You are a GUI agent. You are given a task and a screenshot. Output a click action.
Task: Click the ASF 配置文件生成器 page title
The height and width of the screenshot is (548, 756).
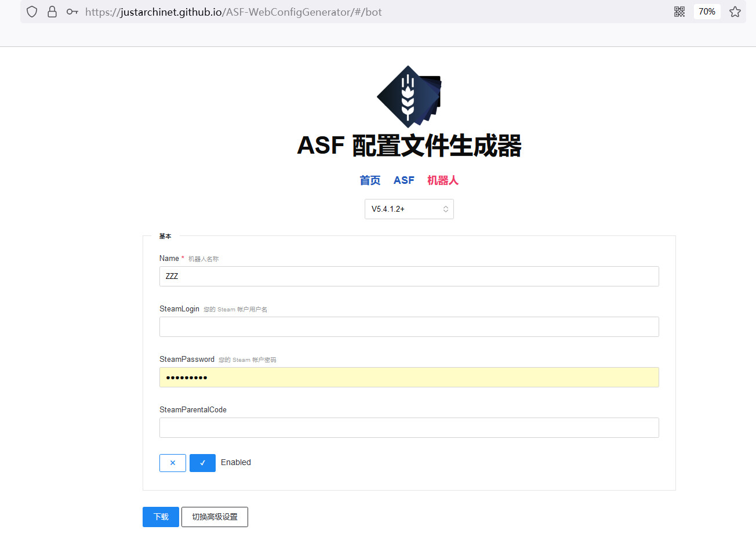pyautogui.click(x=409, y=146)
